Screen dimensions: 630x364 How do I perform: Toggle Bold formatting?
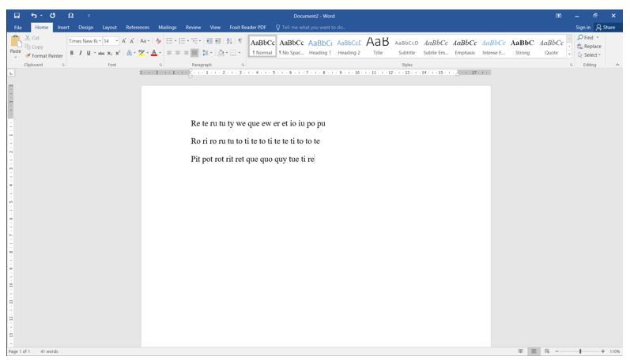[x=71, y=53]
